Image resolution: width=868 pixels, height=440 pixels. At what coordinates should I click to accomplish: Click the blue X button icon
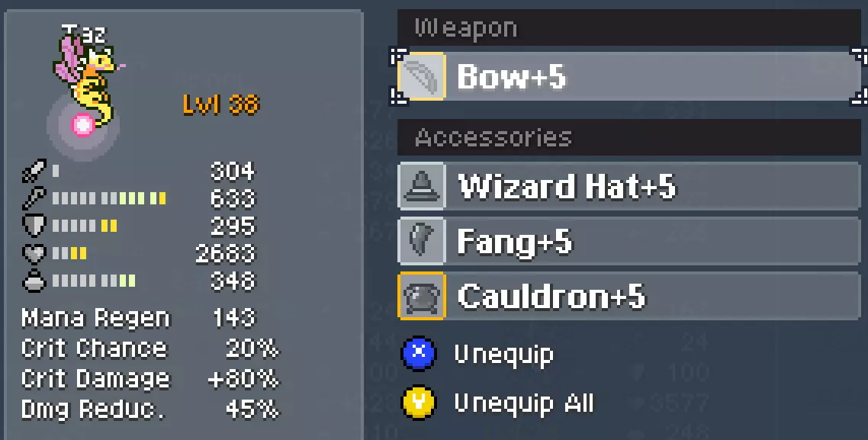coord(419,354)
